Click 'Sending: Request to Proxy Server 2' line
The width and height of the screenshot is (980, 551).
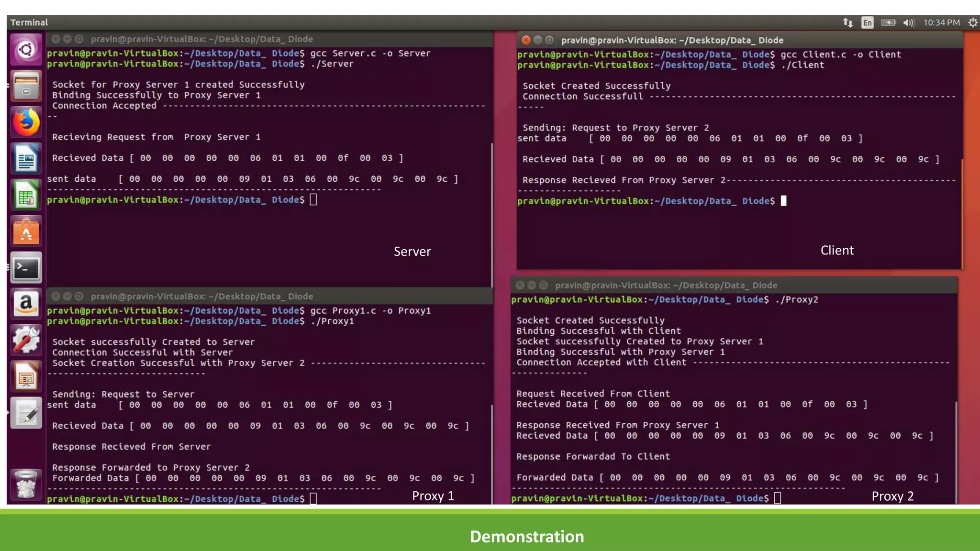616,128
